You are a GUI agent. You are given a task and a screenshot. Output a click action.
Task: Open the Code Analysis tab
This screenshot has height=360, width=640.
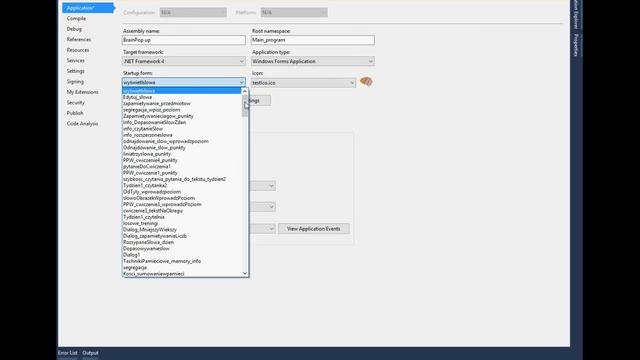(x=82, y=124)
